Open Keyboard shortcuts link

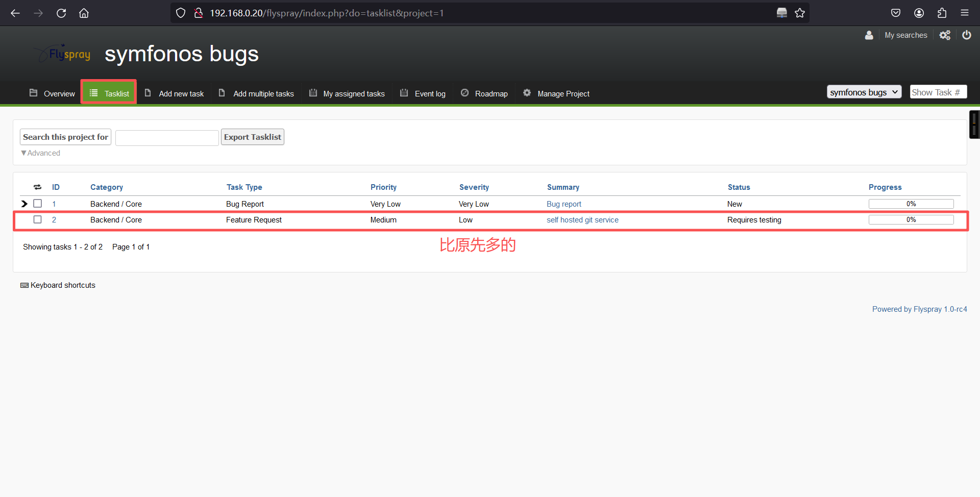[x=63, y=285]
